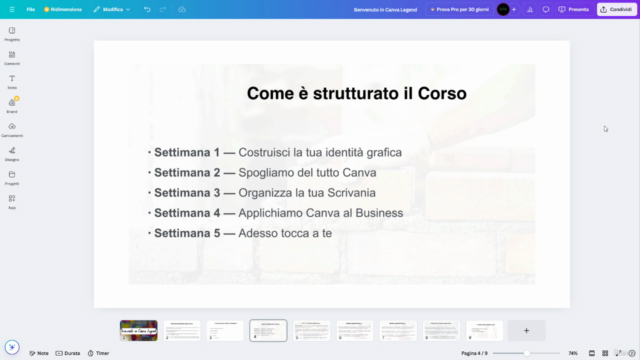
Task: Open the Canva AI assistant sparkle button
Action: [12, 347]
